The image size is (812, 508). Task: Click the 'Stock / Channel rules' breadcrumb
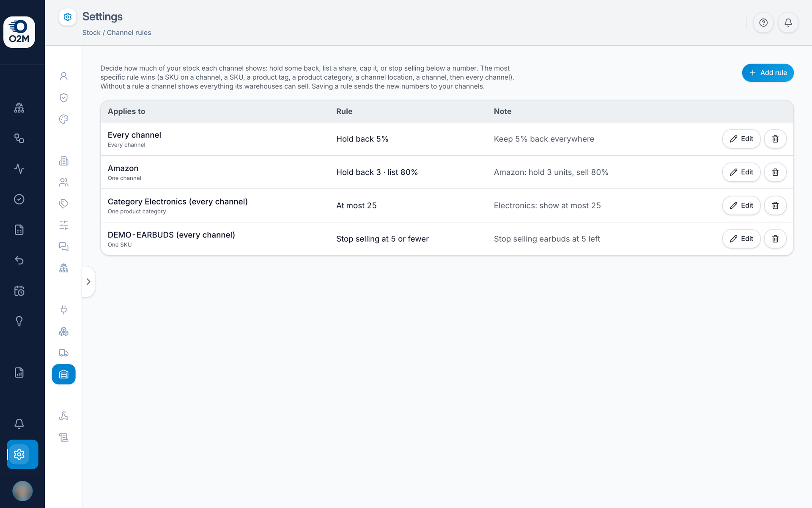pos(117,33)
